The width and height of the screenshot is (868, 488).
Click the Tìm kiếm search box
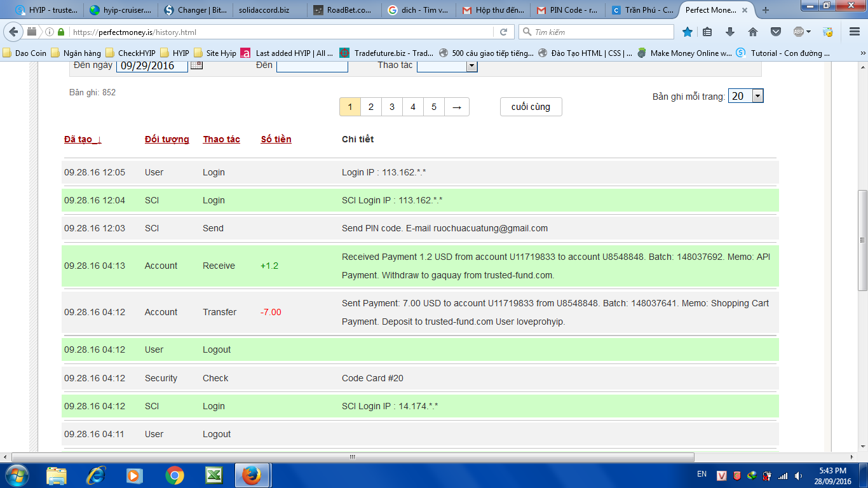pos(596,32)
